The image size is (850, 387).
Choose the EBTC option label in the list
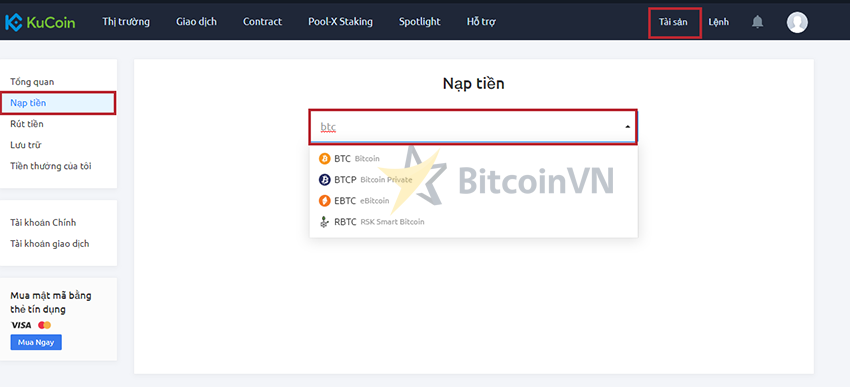345,201
